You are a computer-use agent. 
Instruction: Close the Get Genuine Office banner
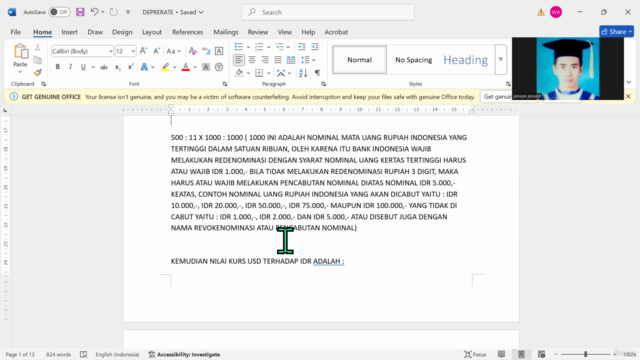pyautogui.click(x=628, y=97)
